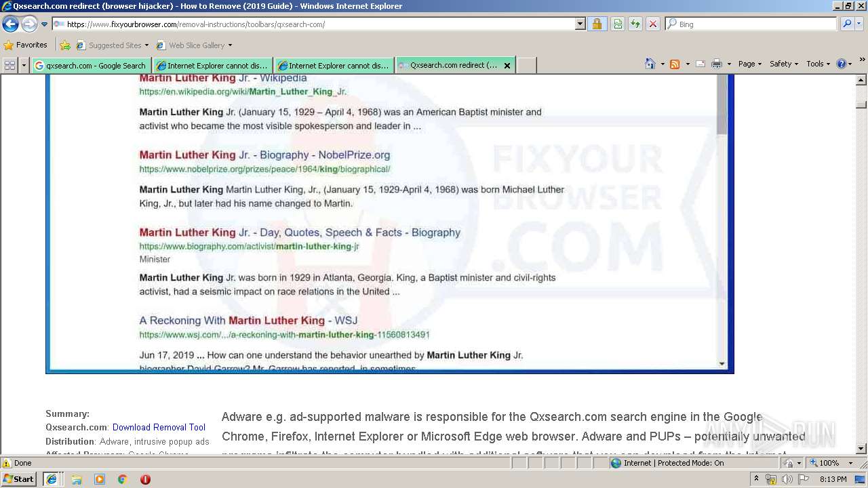Click the network tray icon
This screenshot has height=488, width=868.
click(x=771, y=479)
